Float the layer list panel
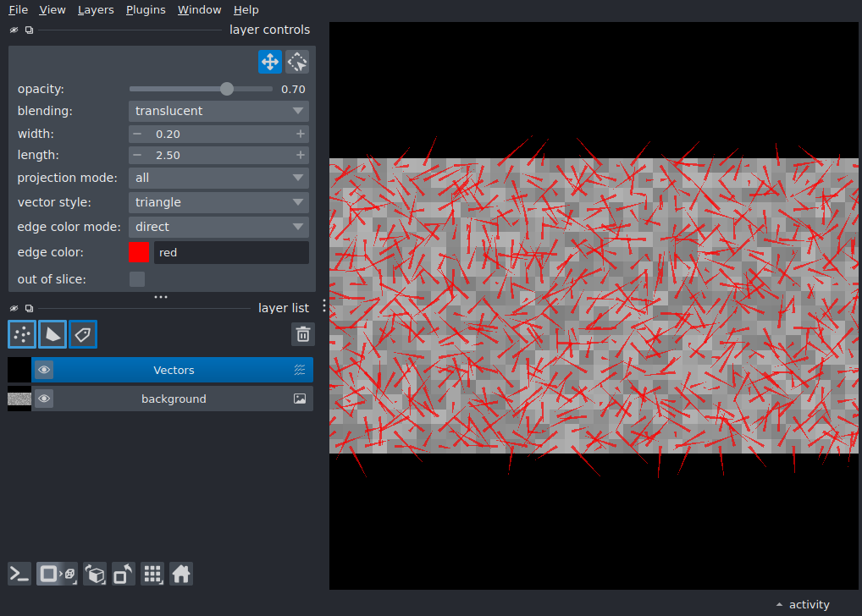Image resolution: width=862 pixels, height=616 pixels. [x=29, y=308]
